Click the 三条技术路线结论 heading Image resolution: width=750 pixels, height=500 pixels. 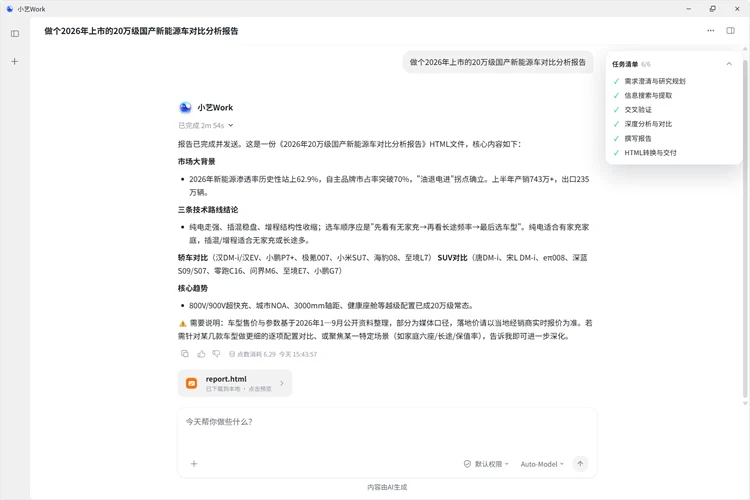click(x=208, y=210)
